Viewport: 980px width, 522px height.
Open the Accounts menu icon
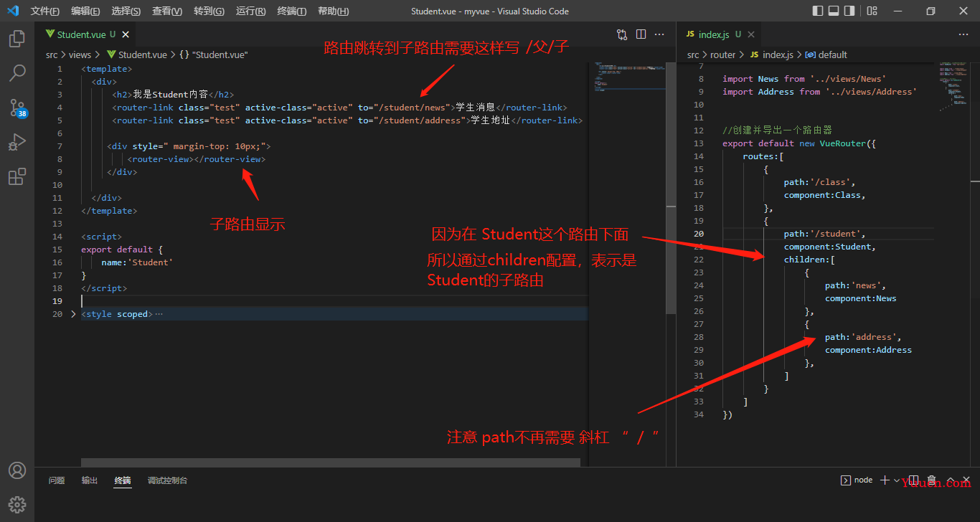(x=17, y=470)
